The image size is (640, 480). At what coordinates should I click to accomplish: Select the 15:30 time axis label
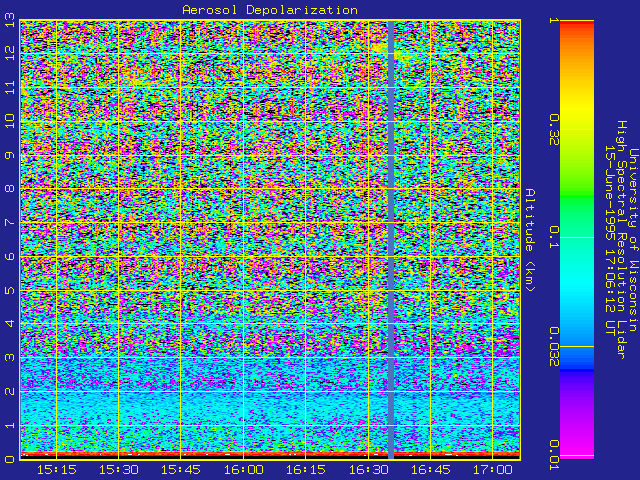119,470
